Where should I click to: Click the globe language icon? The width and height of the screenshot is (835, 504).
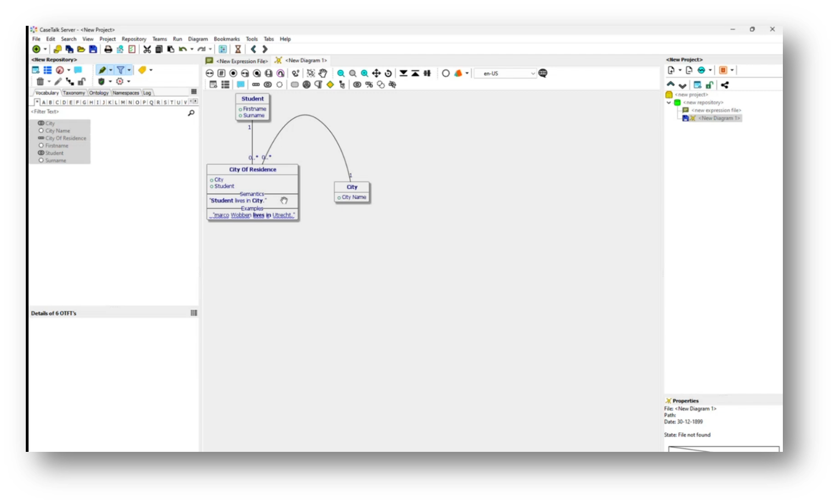tap(543, 73)
